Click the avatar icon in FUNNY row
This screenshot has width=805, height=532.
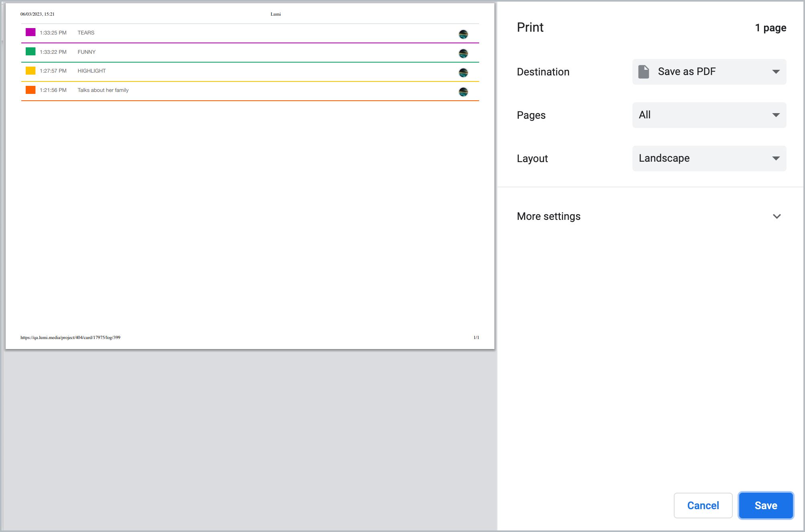pyautogui.click(x=463, y=53)
